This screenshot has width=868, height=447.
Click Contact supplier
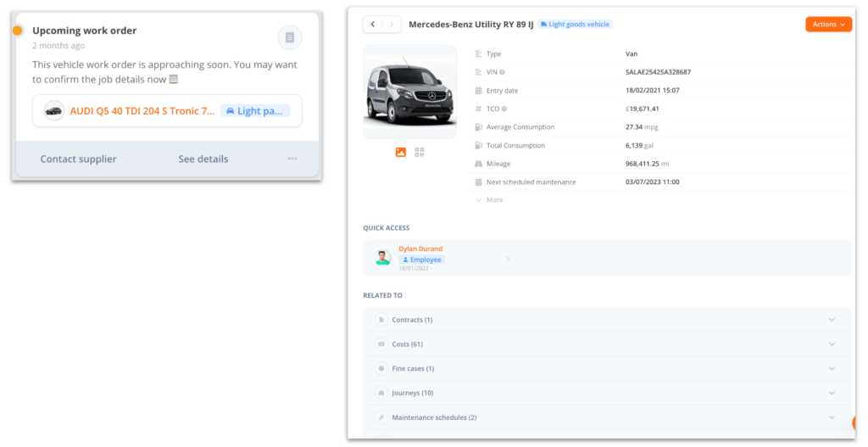point(78,159)
